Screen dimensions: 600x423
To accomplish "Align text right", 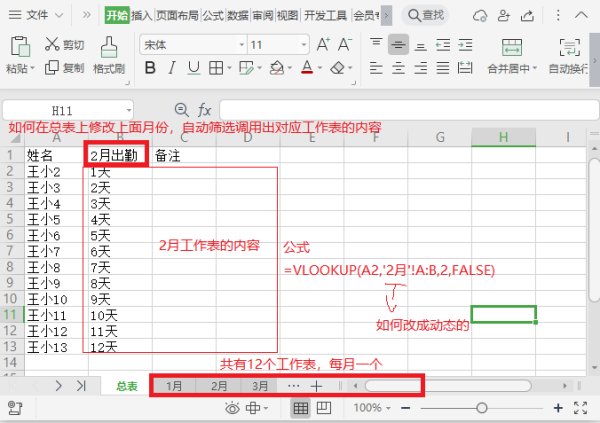I will pyautogui.click(x=421, y=68).
